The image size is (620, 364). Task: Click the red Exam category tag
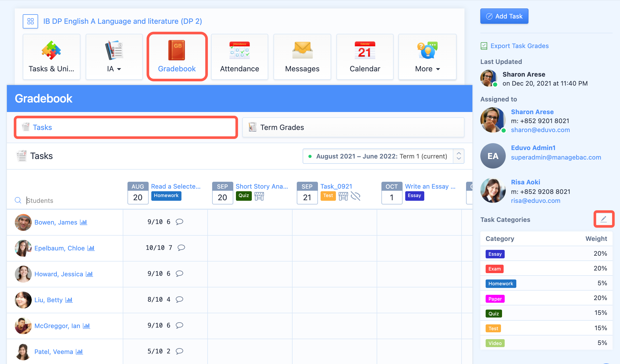click(x=494, y=269)
